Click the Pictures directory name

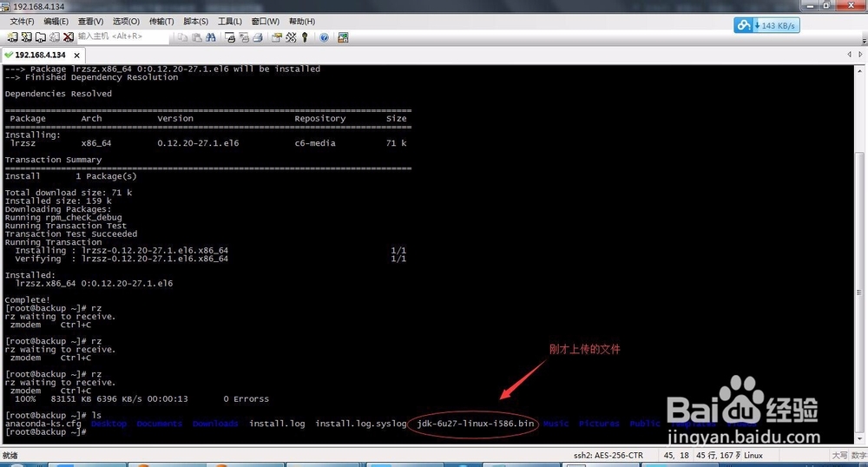[599, 424]
